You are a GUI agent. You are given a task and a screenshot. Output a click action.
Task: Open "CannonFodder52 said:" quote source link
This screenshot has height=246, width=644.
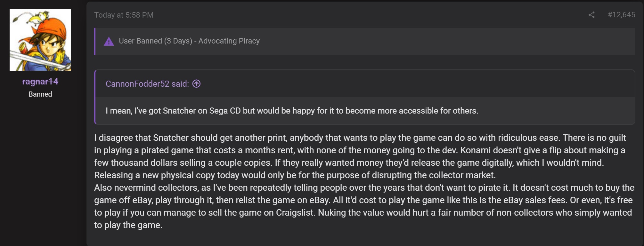point(147,84)
